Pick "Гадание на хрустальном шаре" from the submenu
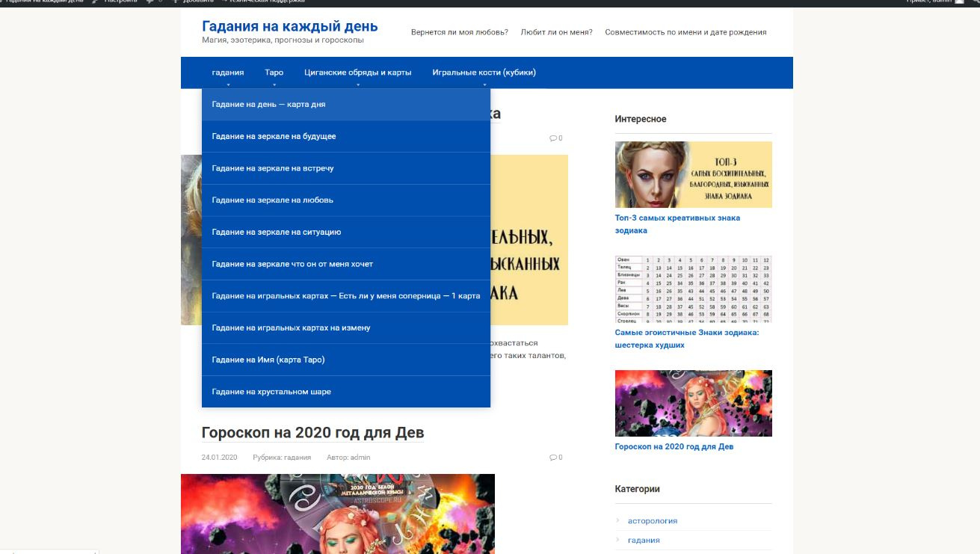The width and height of the screenshot is (980, 554). point(346,392)
